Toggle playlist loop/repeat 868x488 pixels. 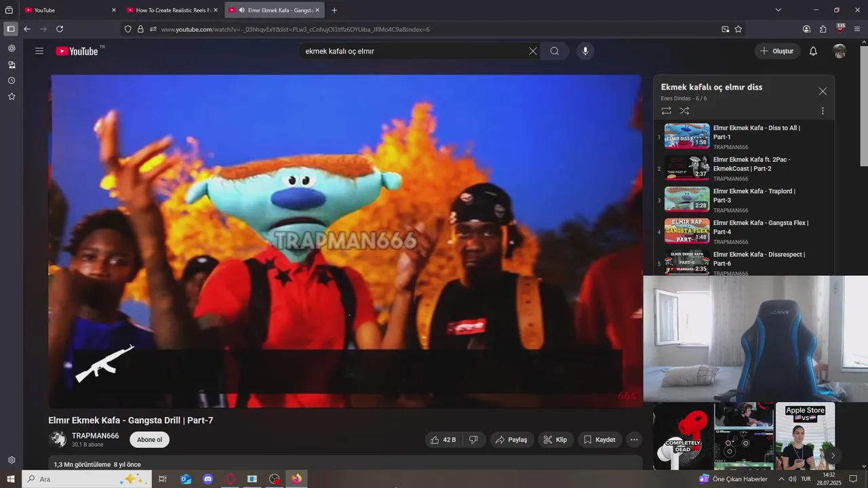666,110
